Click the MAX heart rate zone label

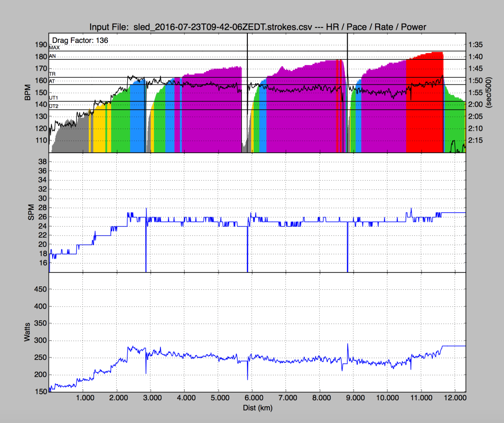tap(54, 48)
